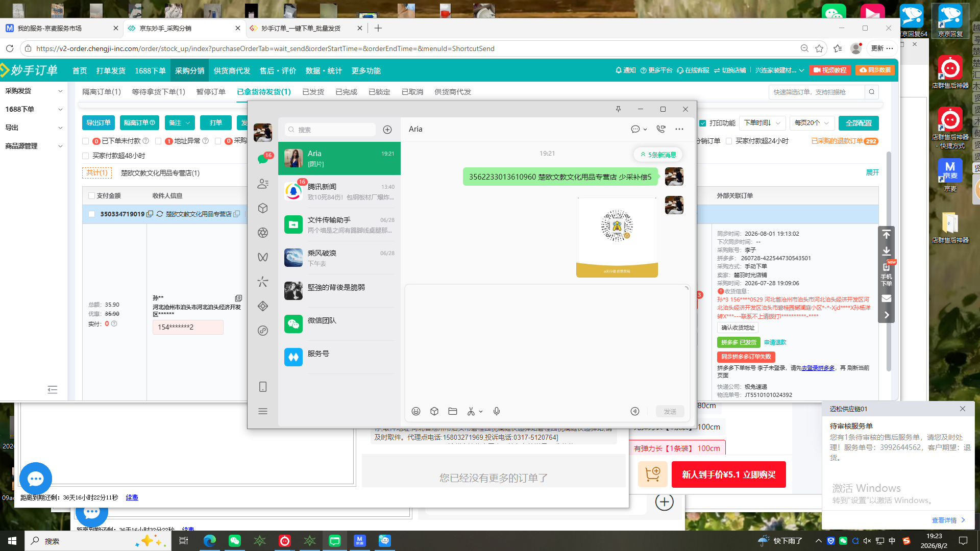
Task: Switch to the 隔离订单(1) tab
Action: (x=102, y=92)
